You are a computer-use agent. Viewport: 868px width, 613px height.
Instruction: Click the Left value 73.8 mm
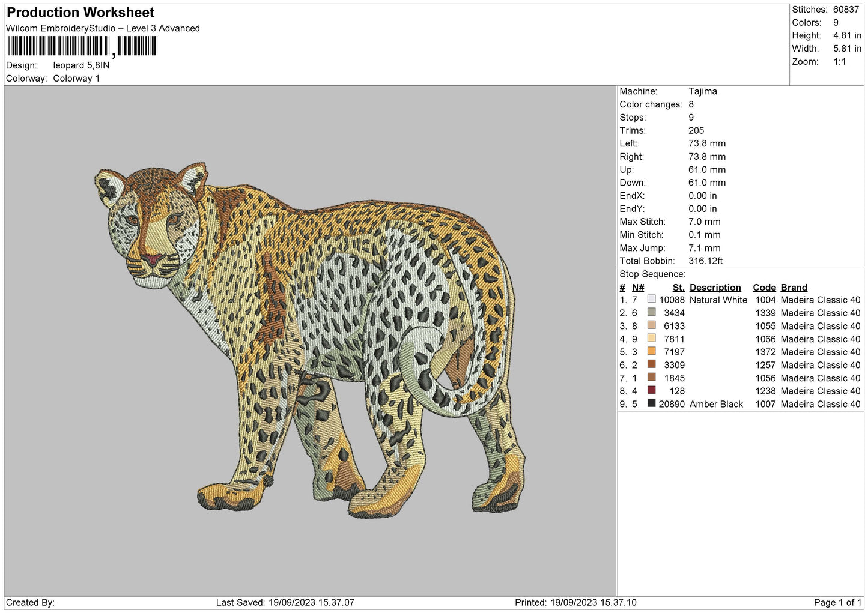point(707,143)
